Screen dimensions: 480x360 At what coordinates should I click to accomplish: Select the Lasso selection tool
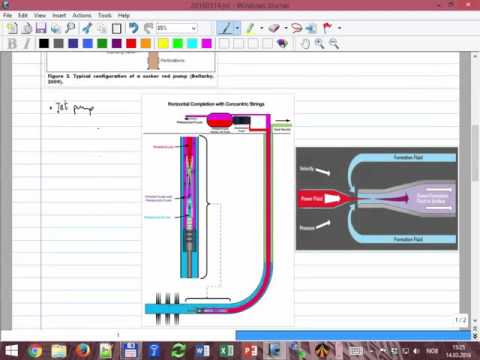click(296, 28)
